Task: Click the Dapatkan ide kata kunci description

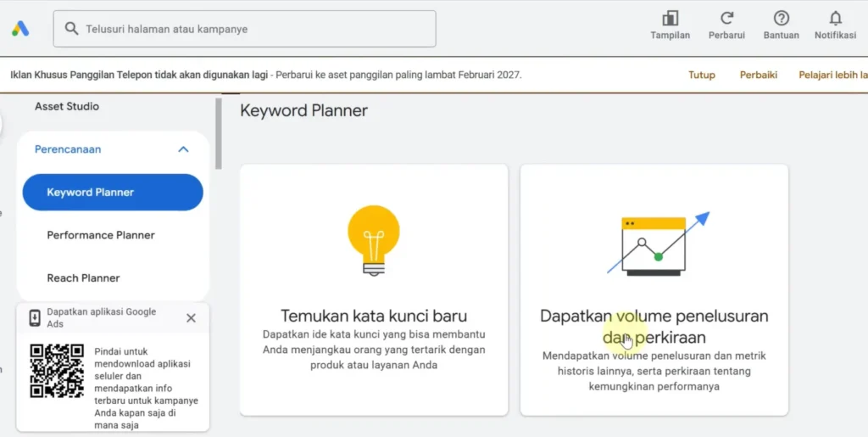Action: [x=374, y=350]
